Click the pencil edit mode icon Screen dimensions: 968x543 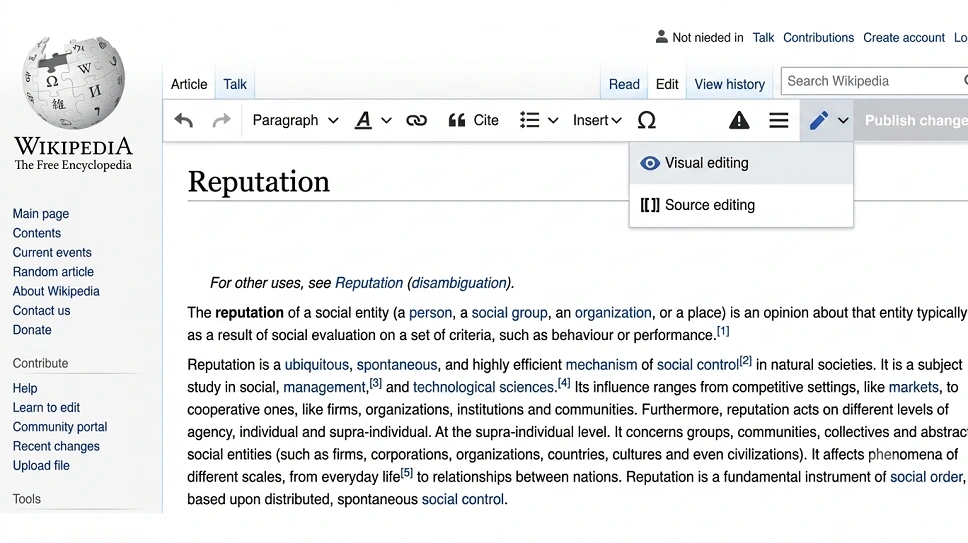point(819,120)
